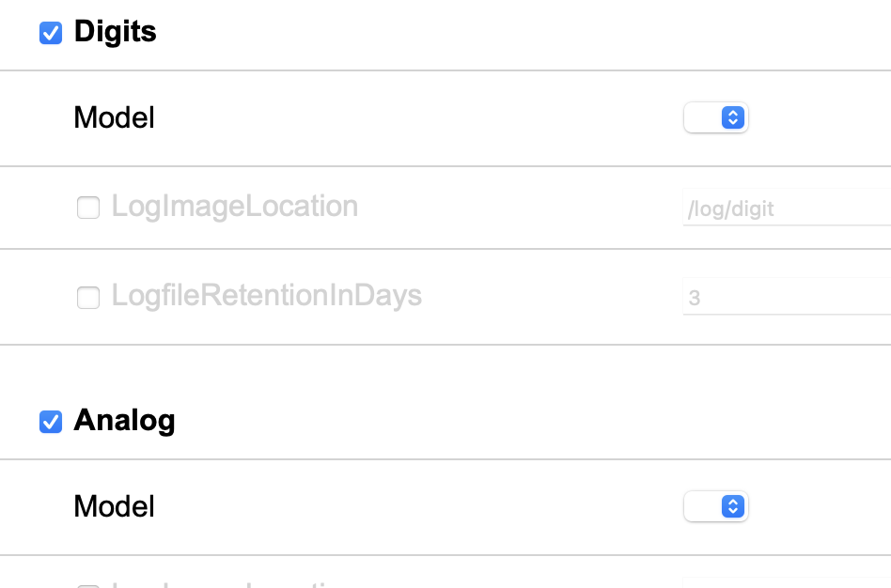Viewport: 891px width, 588px height.
Task: Click the retention days value field showing 3
Action: 780,297
